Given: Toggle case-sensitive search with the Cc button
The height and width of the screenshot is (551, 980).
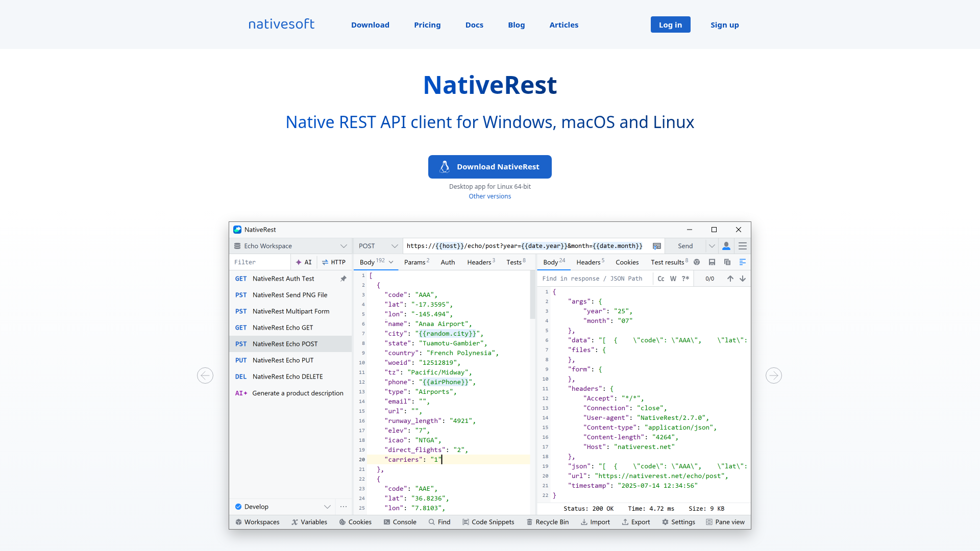Looking at the screenshot, I should [661, 279].
